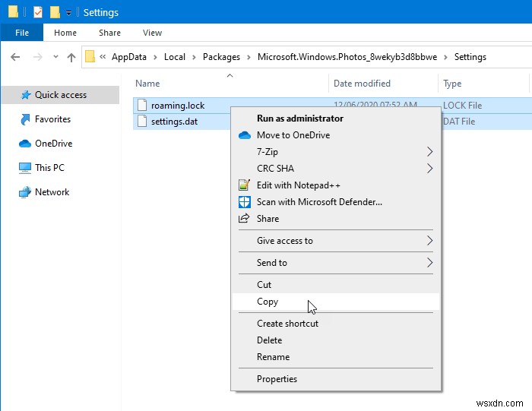This screenshot has width=532, height=411.
Task: Go up one folder level arrow
Action: pos(71,57)
